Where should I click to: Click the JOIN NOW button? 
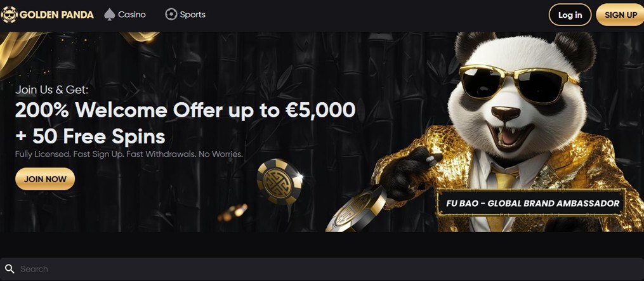45,179
